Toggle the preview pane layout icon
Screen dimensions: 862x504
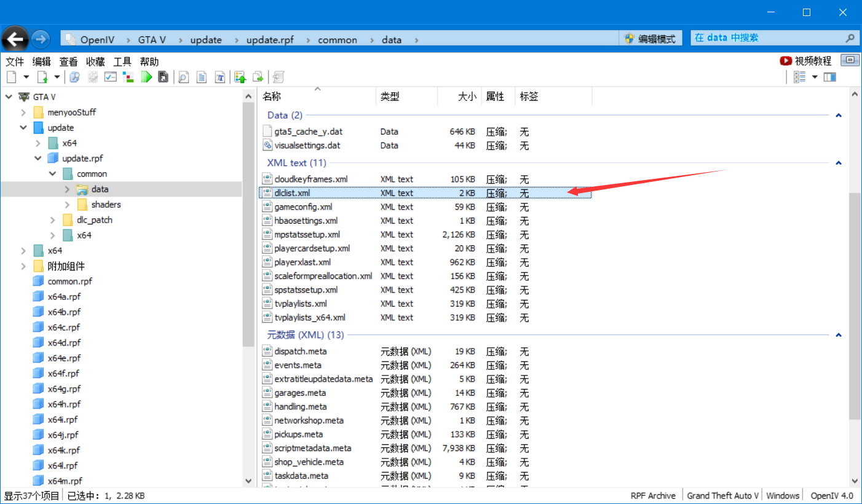pos(830,77)
